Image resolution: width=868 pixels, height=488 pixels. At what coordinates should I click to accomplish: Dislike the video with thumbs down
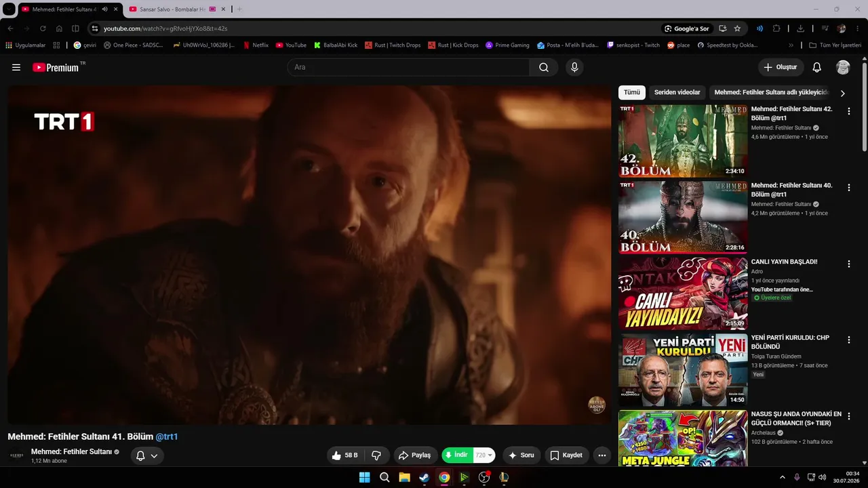click(376, 455)
